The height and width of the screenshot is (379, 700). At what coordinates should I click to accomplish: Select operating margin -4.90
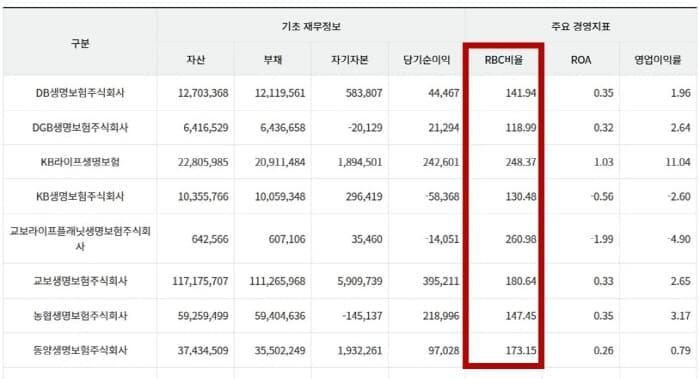pos(679,239)
